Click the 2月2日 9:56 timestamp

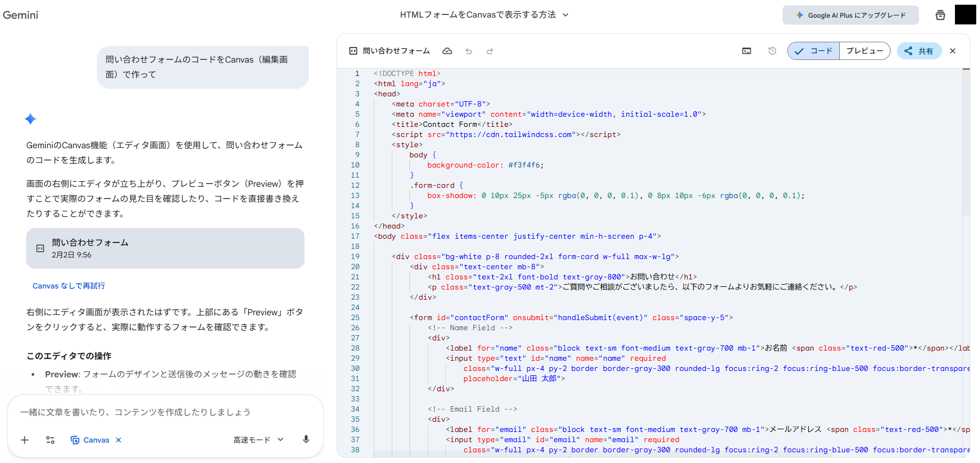(x=72, y=255)
